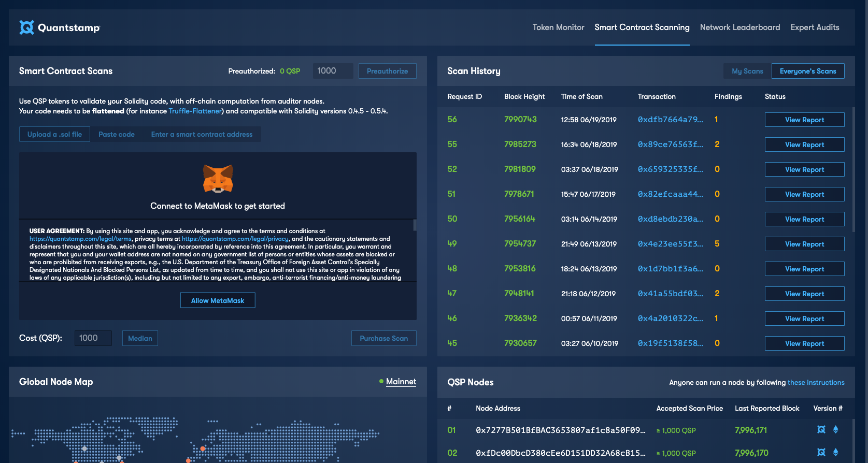Focus the Preauthorize amount field

(x=333, y=71)
